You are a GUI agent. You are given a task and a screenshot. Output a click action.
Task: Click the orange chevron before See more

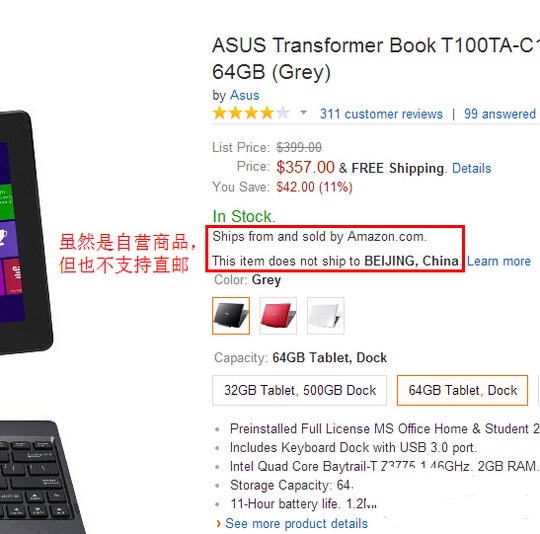(x=218, y=524)
